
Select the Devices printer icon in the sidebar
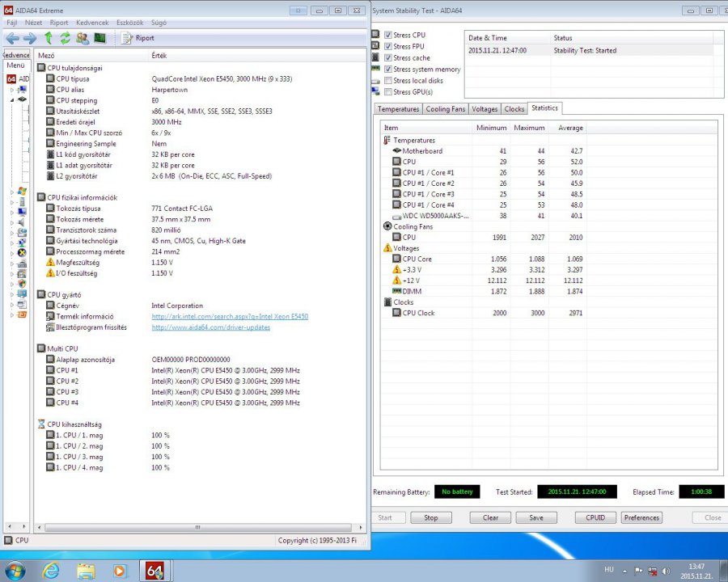click(x=22, y=263)
